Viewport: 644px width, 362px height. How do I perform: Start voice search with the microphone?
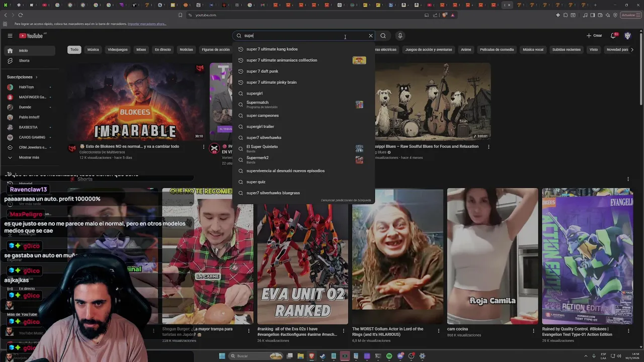[400, 36]
